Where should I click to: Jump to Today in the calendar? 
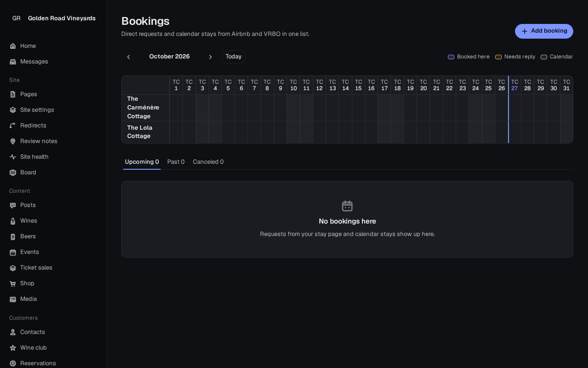point(233,57)
